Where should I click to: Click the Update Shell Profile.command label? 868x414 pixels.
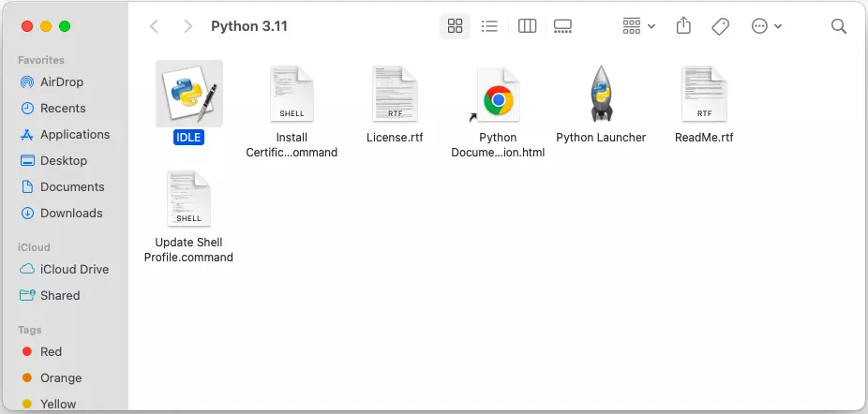[x=188, y=249]
